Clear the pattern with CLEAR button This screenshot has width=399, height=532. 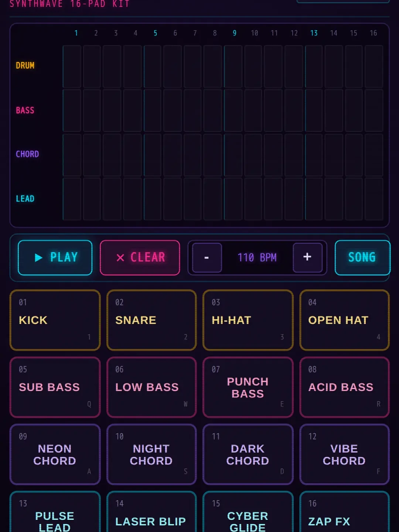point(140,258)
